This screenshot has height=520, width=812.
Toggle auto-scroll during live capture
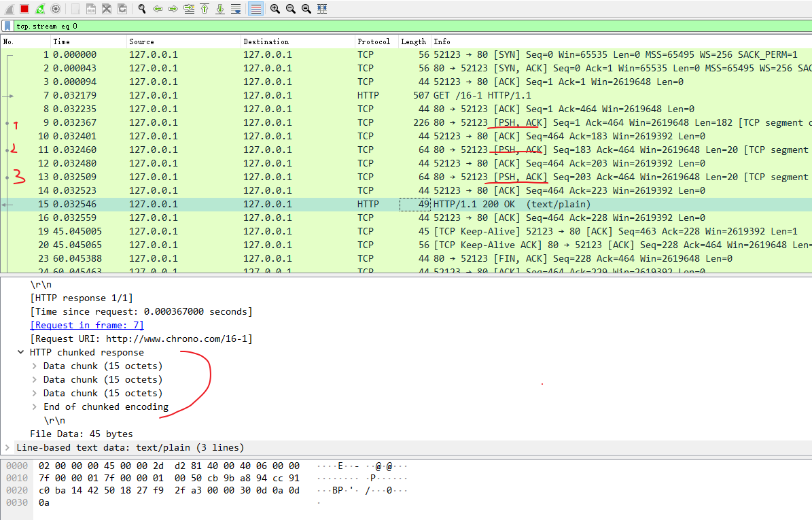(236, 9)
